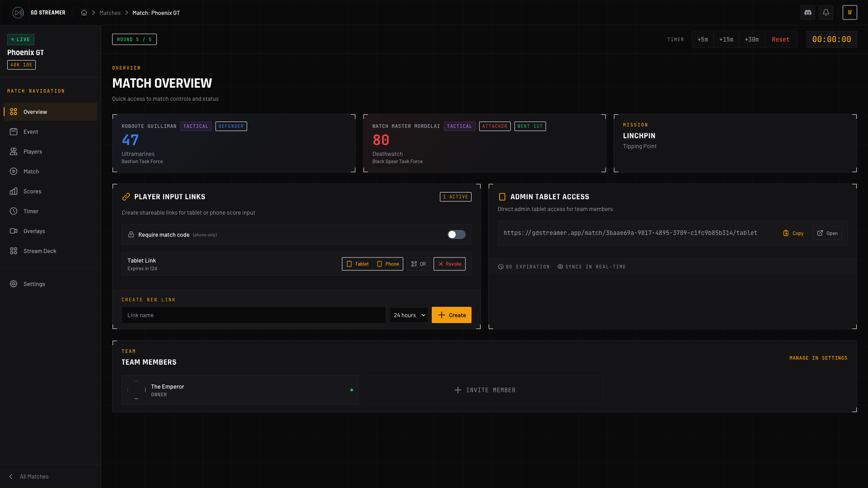Open the Settings section in the sidebar

(34, 284)
